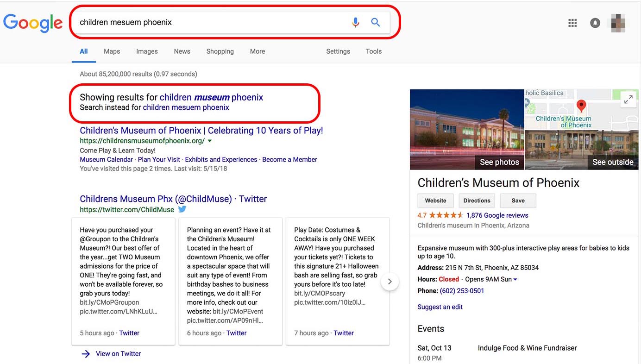Screen dimensions: 641x364
Task: Click the map thumbnail of Children's Museum of Phoenix
Action: tap(582, 109)
